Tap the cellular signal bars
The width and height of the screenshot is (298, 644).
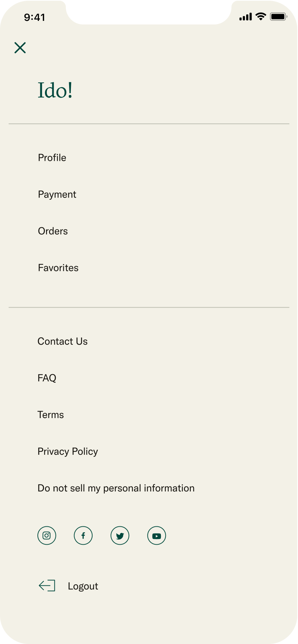click(245, 17)
